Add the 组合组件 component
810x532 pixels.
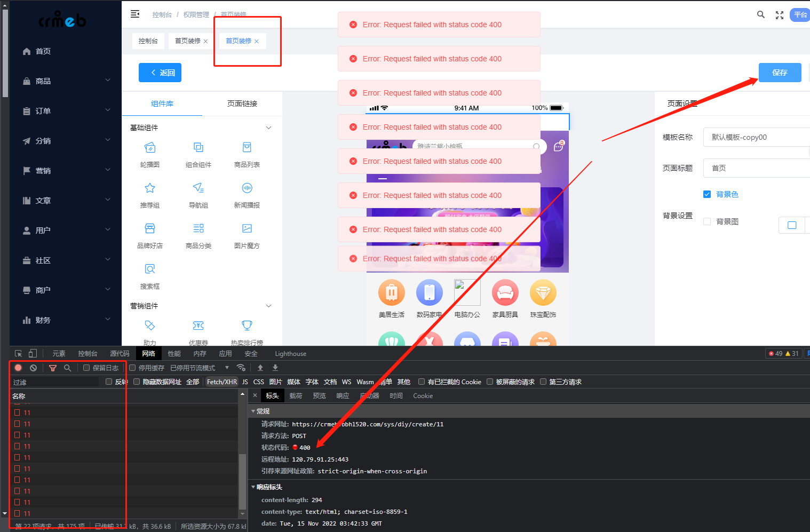[x=198, y=154]
